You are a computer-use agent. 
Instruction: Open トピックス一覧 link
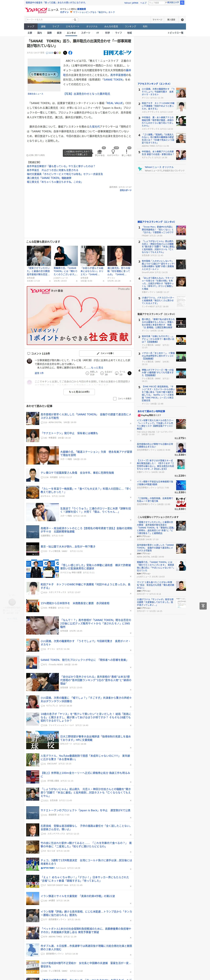175,33
